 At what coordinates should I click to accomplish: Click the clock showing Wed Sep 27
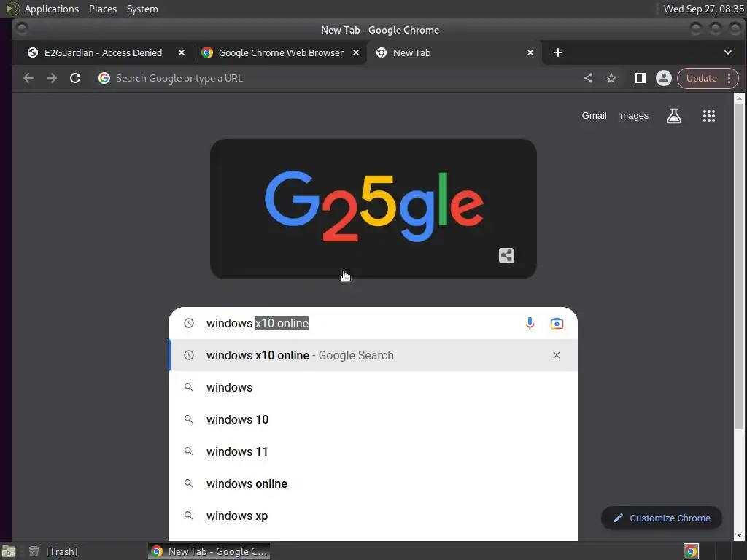tap(704, 9)
